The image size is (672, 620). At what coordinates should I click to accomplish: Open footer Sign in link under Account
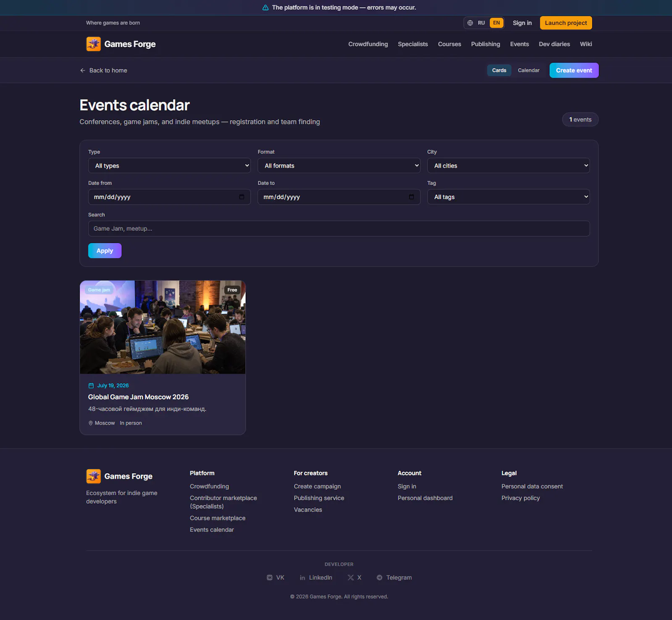[407, 486]
